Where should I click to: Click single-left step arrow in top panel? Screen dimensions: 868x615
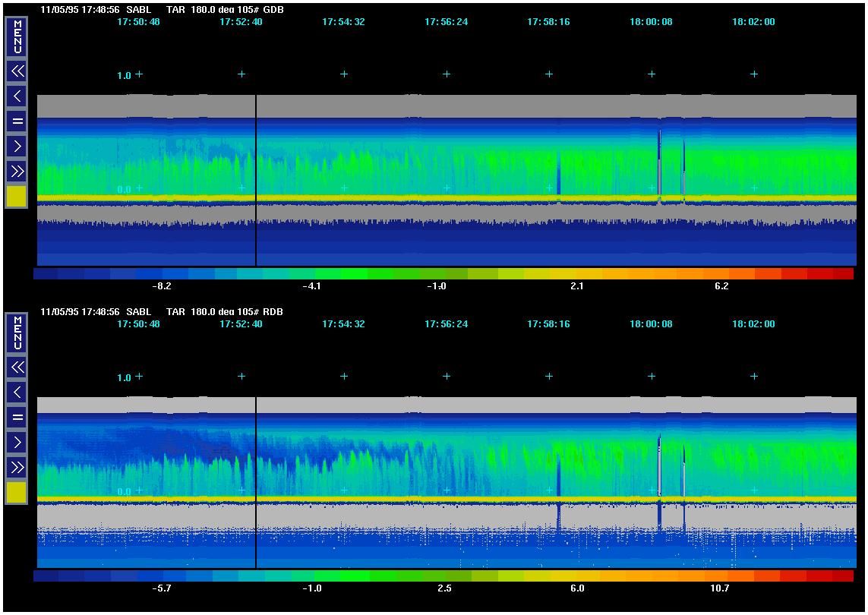[17, 96]
